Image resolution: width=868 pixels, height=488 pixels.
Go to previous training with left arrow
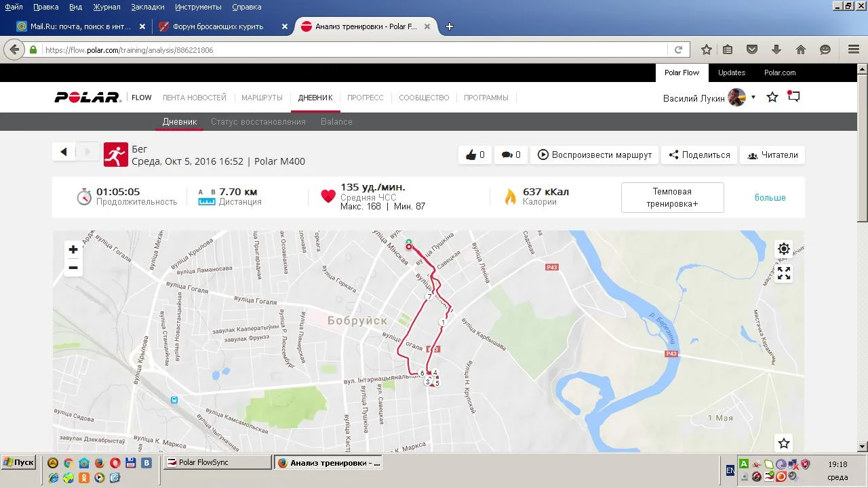tap(64, 152)
